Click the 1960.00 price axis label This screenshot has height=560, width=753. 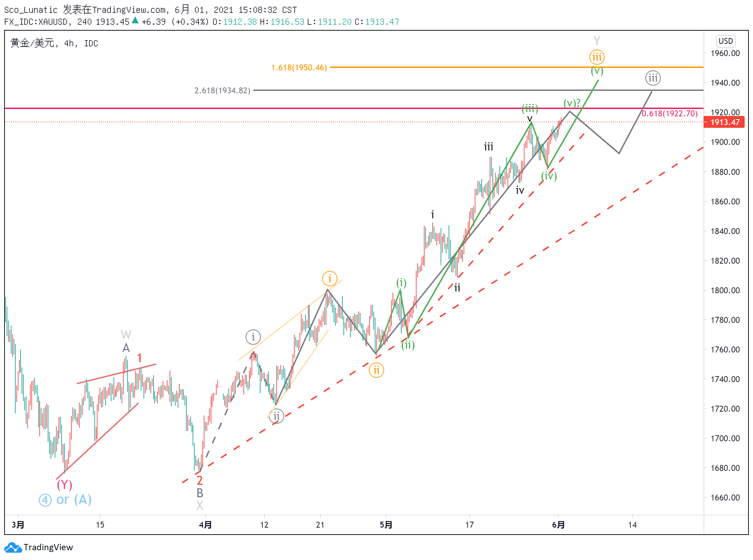pos(725,53)
